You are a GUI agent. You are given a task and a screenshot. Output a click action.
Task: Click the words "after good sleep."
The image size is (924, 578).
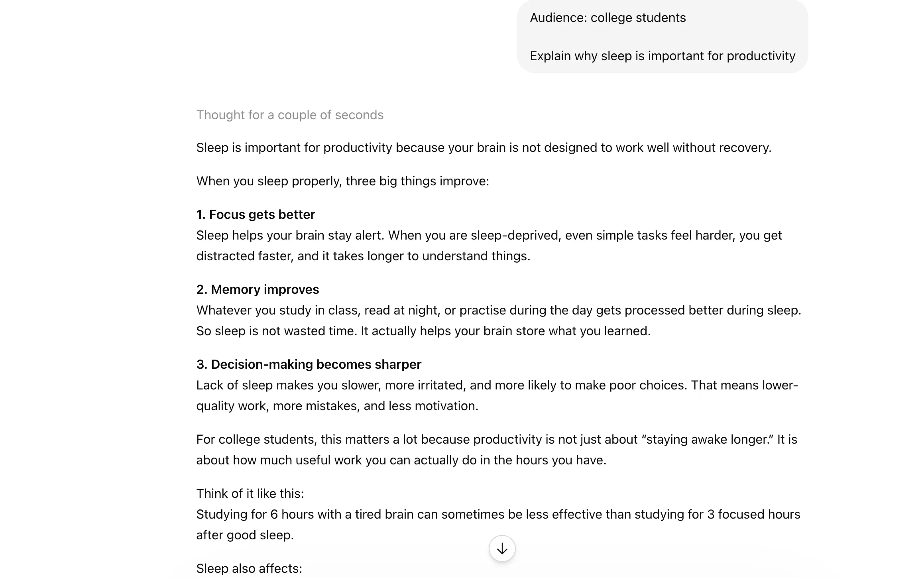click(x=245, y=535)
